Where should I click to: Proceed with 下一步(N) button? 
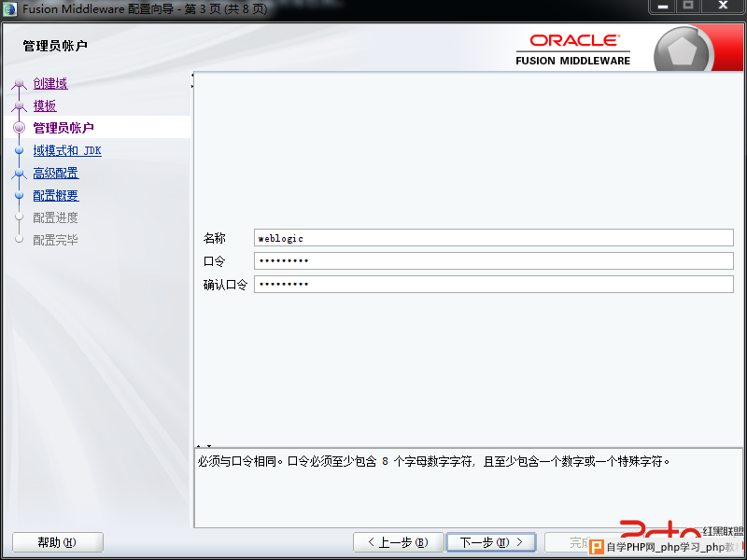[x=491, y=542]
